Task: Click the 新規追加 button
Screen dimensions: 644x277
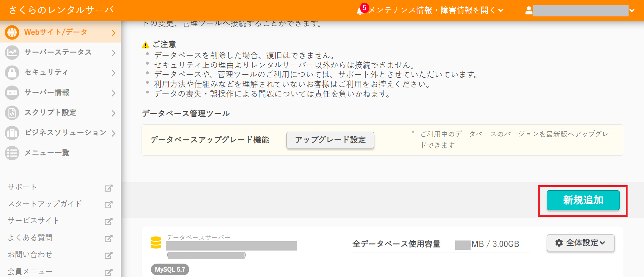Action: 583,200
